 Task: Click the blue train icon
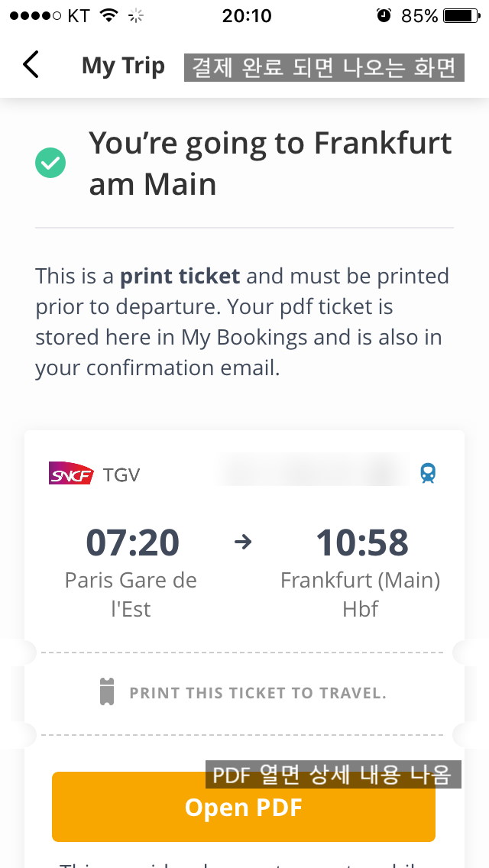[x=429, y=474]
